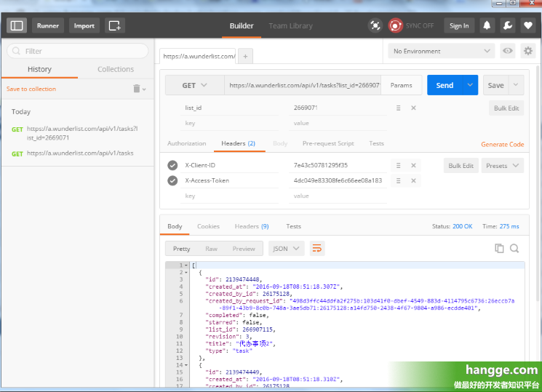
Task: Click the heart icon
Action: [528, 25]
